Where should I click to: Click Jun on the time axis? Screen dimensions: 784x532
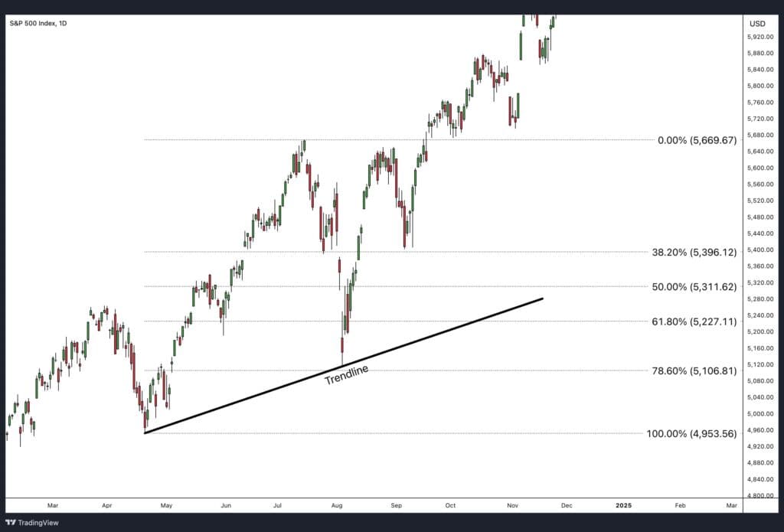click(226, 505)
